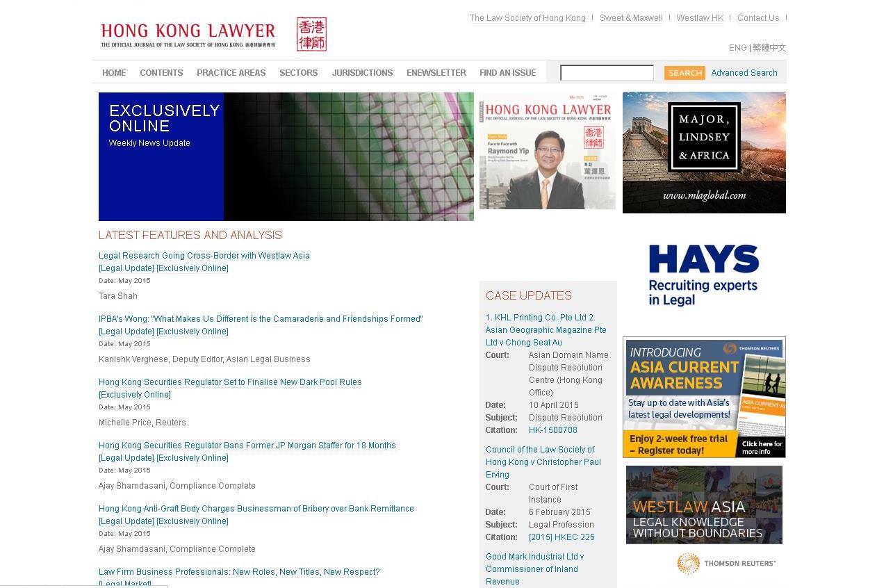Viewport: 877px width, 588px height.
Task: Switch language to Traditional Chinese
Action: point(769,48)
